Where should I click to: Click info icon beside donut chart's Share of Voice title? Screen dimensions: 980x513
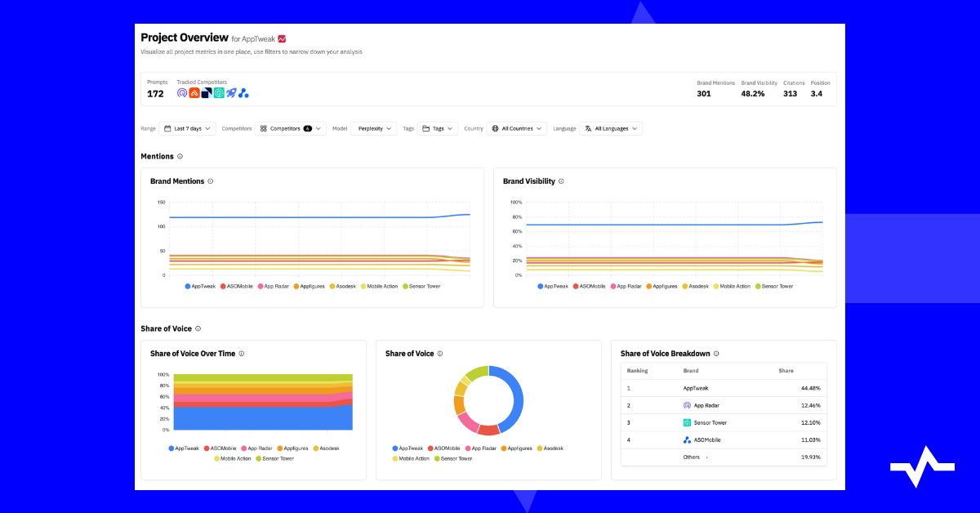(x=440, y=354)
